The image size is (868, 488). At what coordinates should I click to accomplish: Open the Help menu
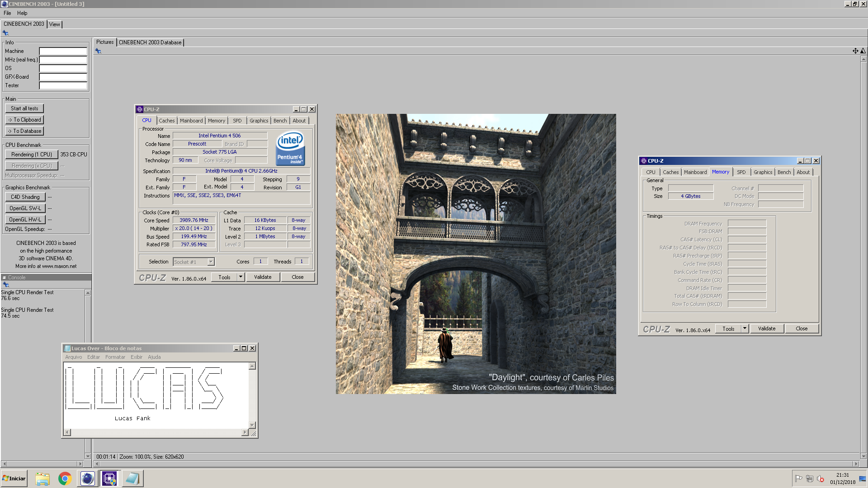[22, 13]
